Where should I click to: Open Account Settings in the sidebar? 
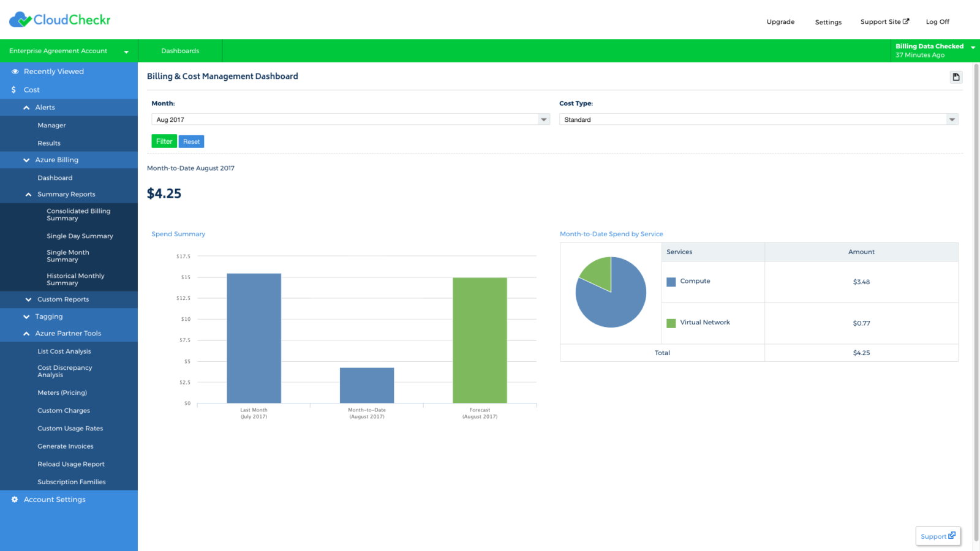(x=55, y=500)
